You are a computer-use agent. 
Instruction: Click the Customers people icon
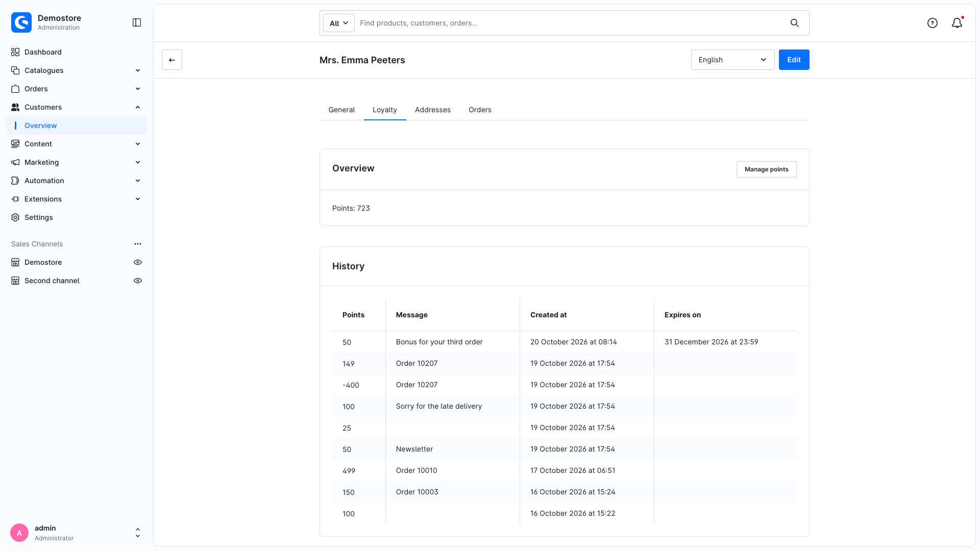click(x=15, y=107)
